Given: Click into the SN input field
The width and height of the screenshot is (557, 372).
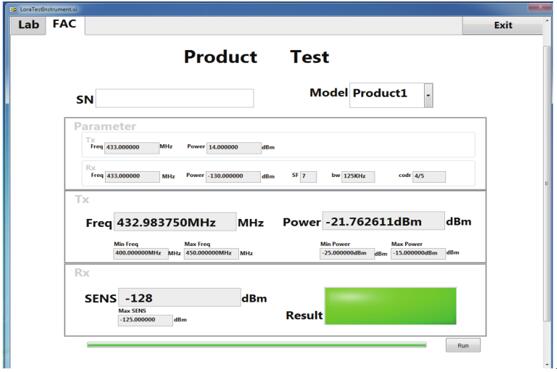Looking at the screenshot, I should pyautogui.click(x=175, y=98).
